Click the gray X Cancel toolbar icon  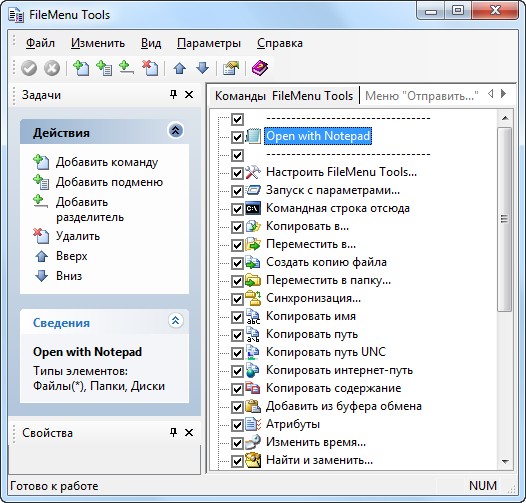pos(52,68)
